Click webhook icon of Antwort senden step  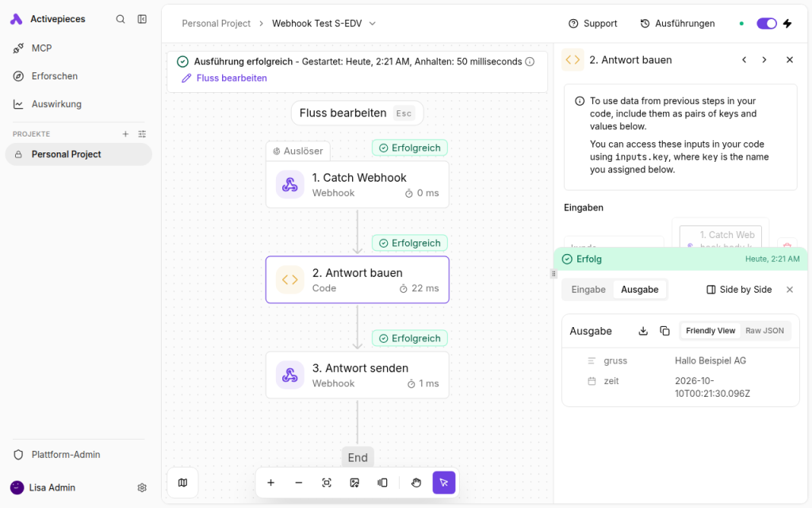click(x=290, y=375)
